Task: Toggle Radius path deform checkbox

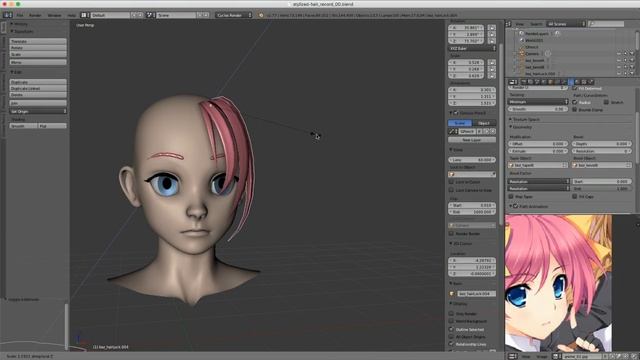Action: coord(575,102)
